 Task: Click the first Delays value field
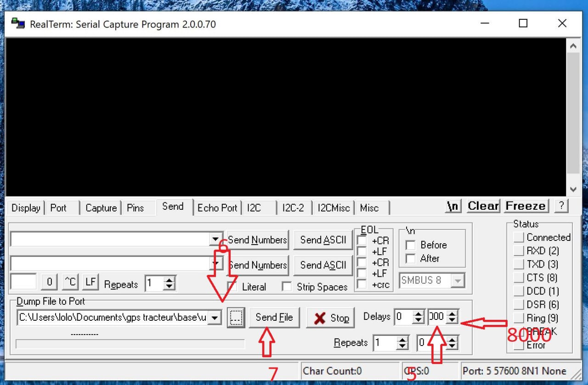(404, 317)
